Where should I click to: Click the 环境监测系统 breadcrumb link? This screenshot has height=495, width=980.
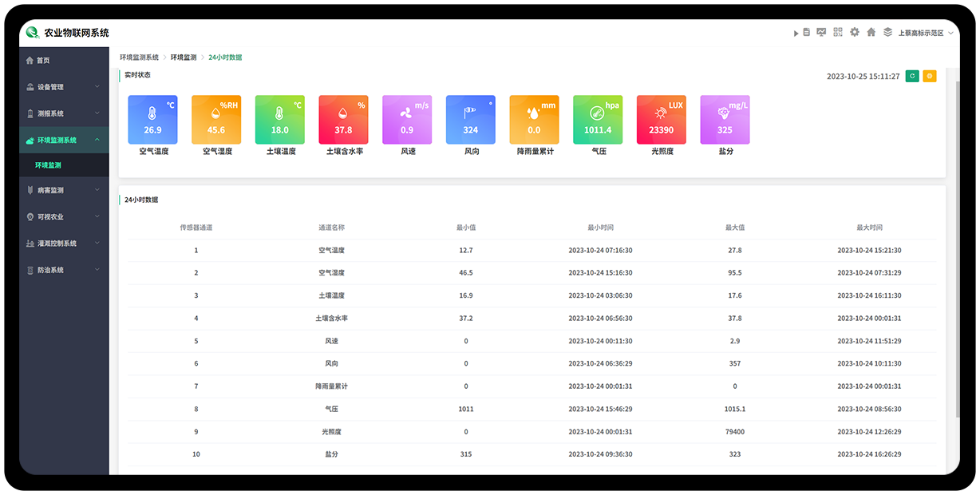[x=137, y=57]
